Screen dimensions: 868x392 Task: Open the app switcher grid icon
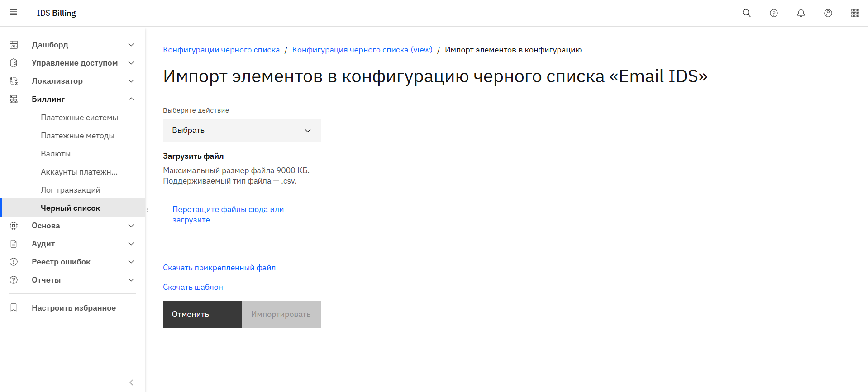coord(855,13)
